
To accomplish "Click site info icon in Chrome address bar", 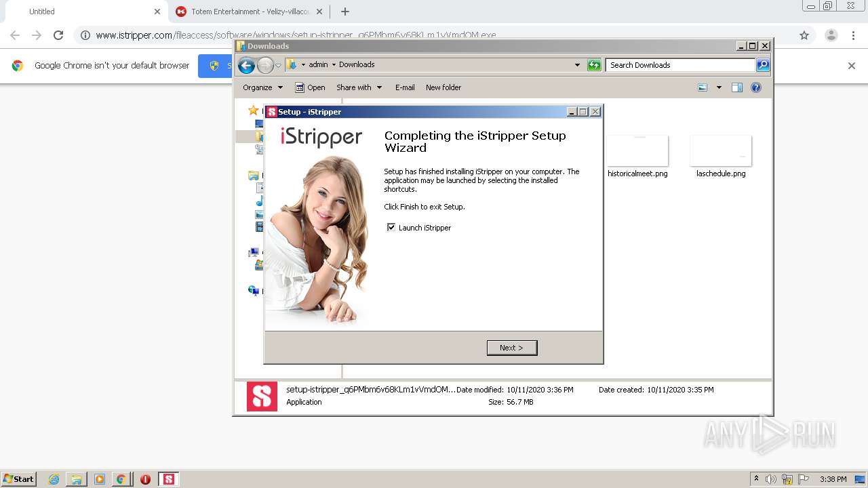I will (x=85, y=35).
